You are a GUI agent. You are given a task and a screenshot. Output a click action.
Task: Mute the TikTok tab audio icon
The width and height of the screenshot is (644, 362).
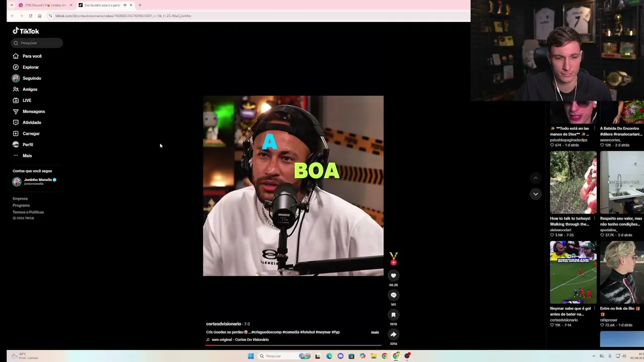125,5
